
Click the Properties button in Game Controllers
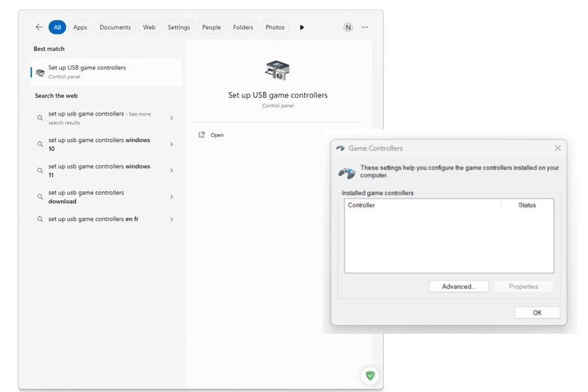point(523,287)
